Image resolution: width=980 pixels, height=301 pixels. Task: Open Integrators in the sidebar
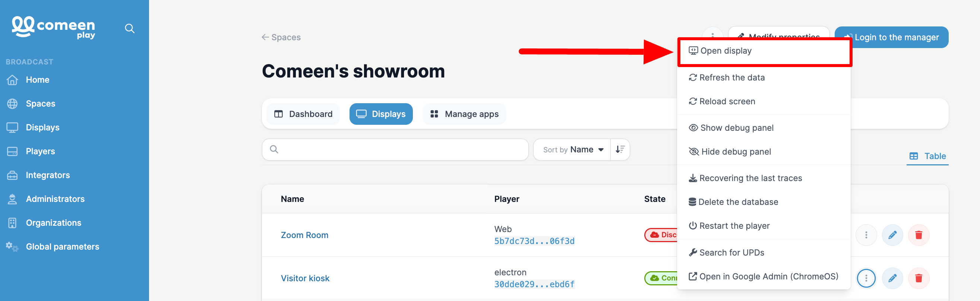[x=48, y=175]
